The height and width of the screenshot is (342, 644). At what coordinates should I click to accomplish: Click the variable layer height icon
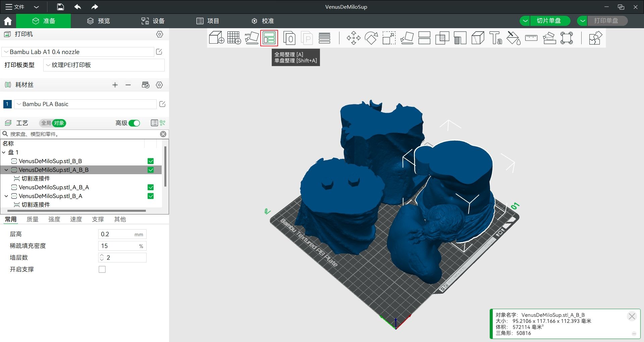pyautogui.click(x=324, y=38)
